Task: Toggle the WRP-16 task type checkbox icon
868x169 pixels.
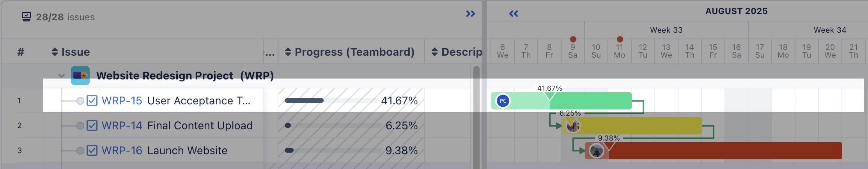Action: click(x=92, y=151)
